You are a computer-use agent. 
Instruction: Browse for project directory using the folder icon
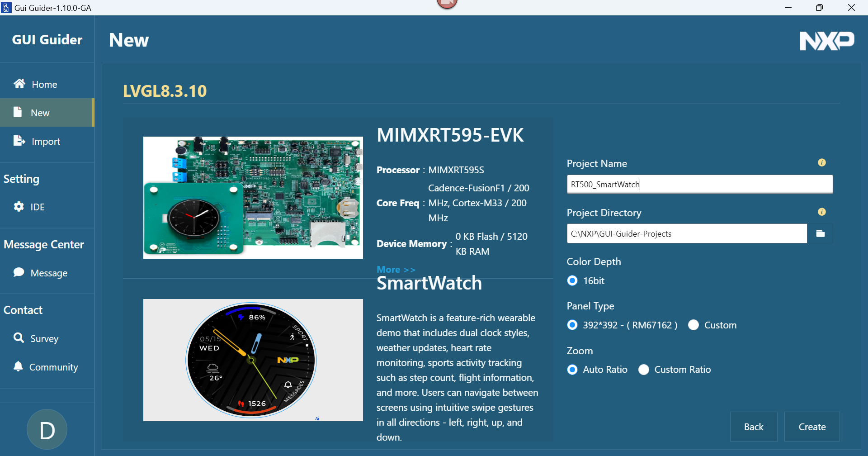tap(820, 233)
